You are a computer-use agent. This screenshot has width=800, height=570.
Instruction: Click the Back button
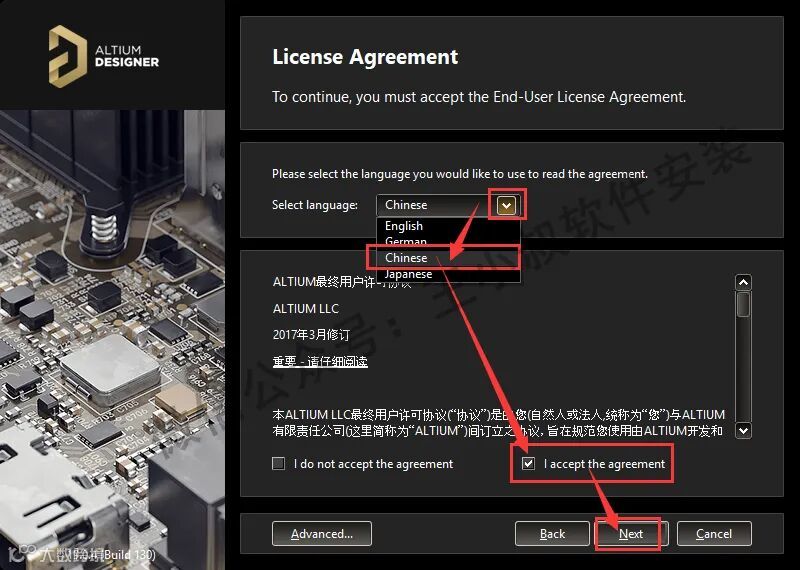click(x=552, y=534)
